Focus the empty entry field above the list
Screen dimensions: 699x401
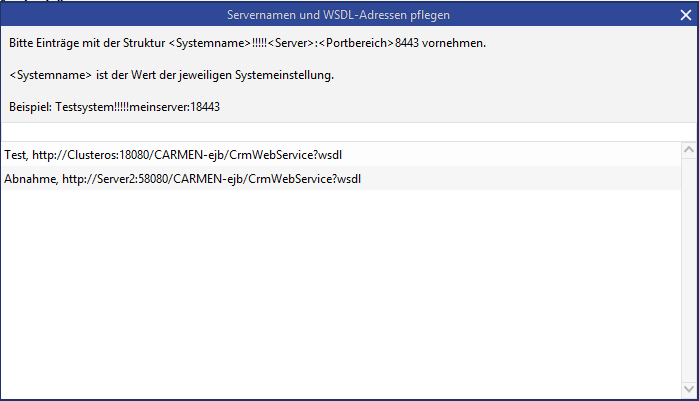click(340, 132)
